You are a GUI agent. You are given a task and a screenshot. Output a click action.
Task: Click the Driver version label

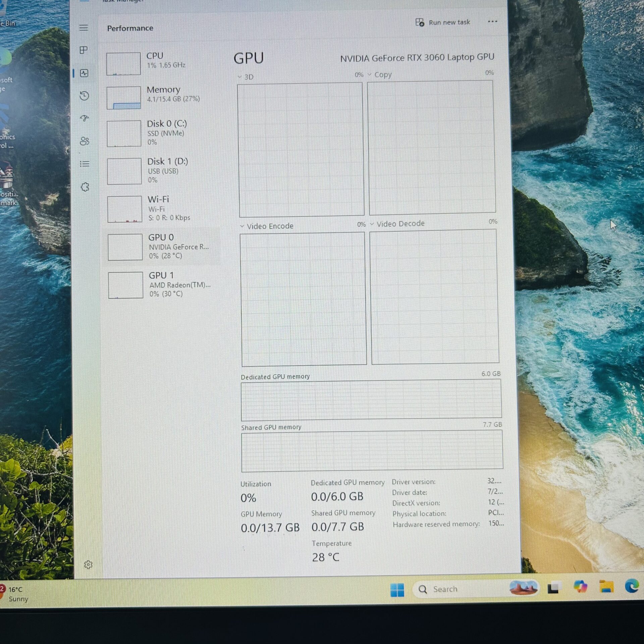[414, 482]
